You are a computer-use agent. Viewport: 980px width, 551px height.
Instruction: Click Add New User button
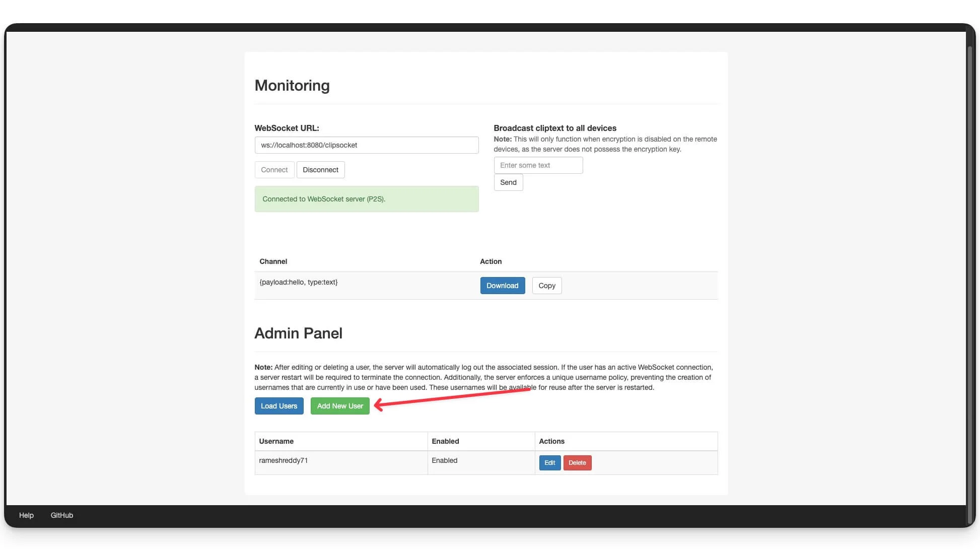pyautogui.click(x=340, y=406)
